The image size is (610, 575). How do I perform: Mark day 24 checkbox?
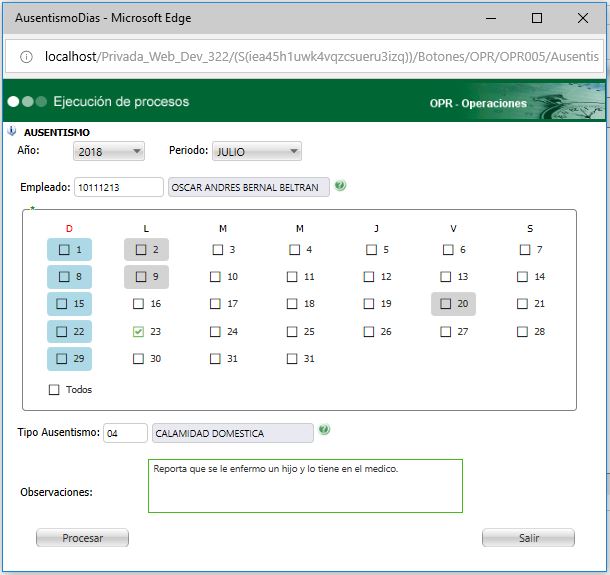(215, 332)
